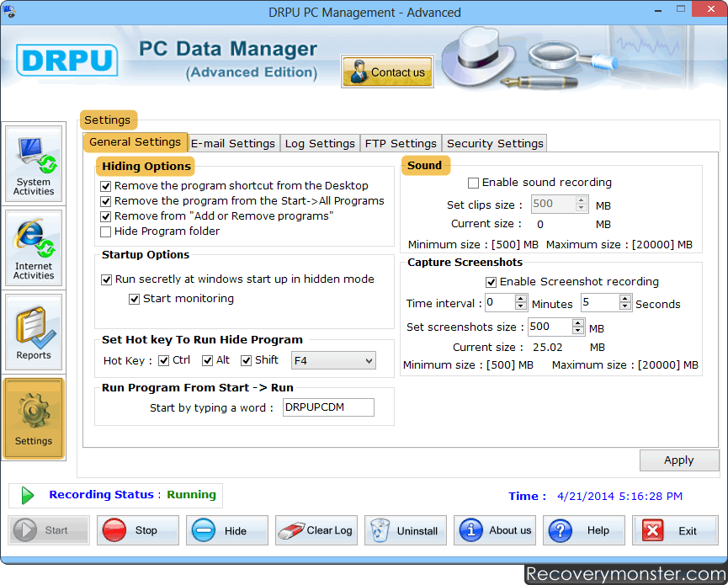Decrease Seconds interval down arrow

(x=625, y=306)
